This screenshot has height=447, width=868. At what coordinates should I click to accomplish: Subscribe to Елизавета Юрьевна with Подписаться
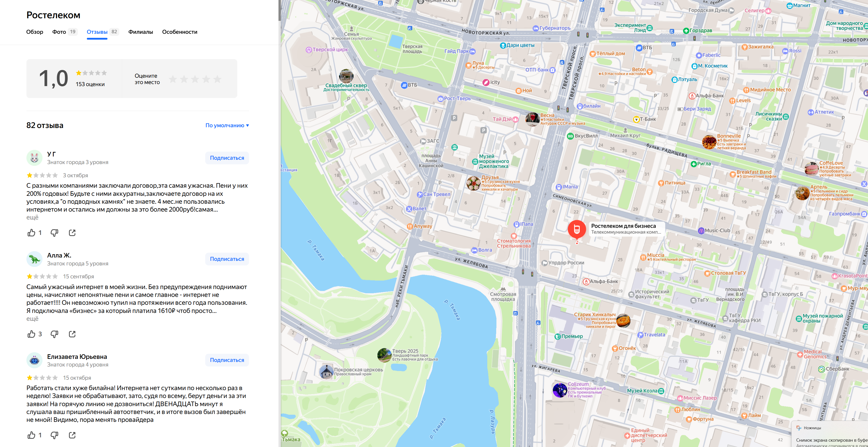(x=227, y=360)
